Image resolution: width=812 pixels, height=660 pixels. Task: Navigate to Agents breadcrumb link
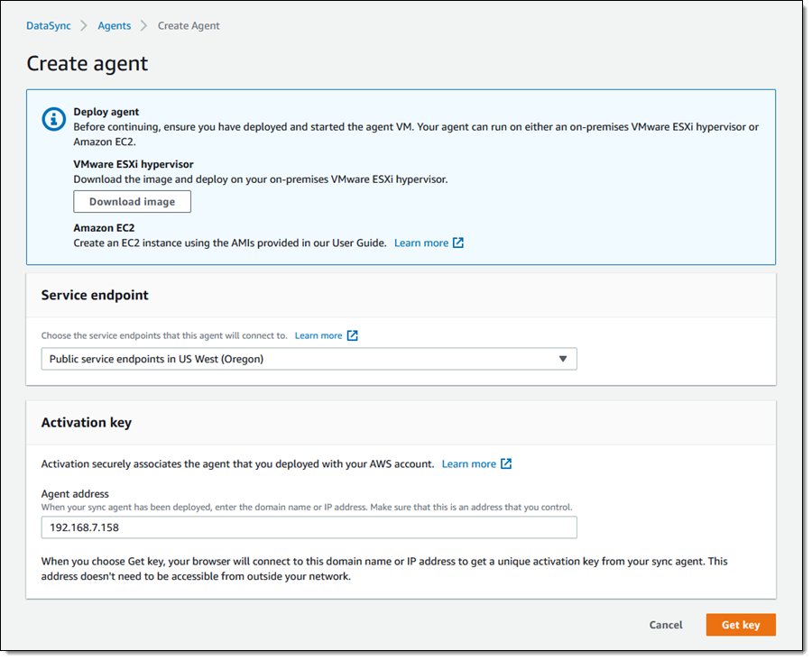(x=115, y=26)
